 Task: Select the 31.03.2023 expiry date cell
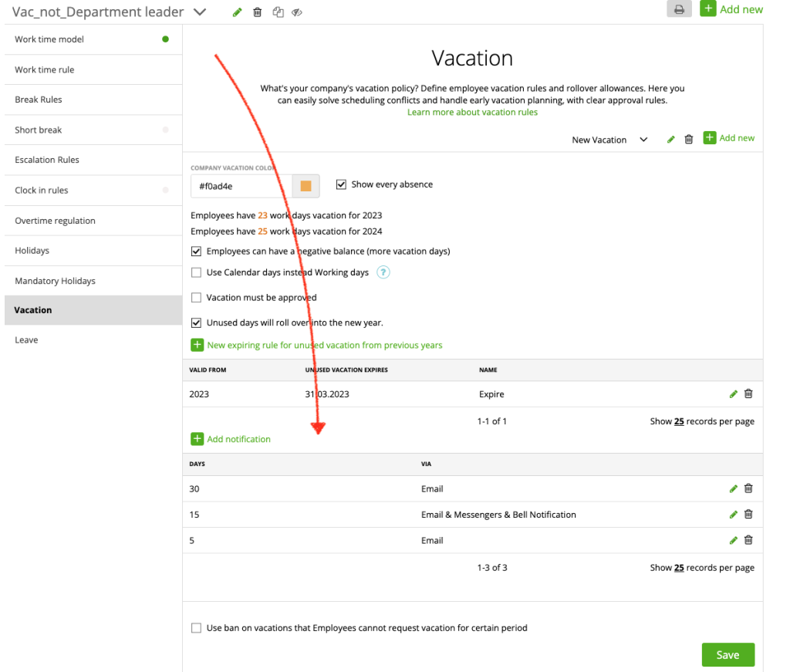coord(327,394)
